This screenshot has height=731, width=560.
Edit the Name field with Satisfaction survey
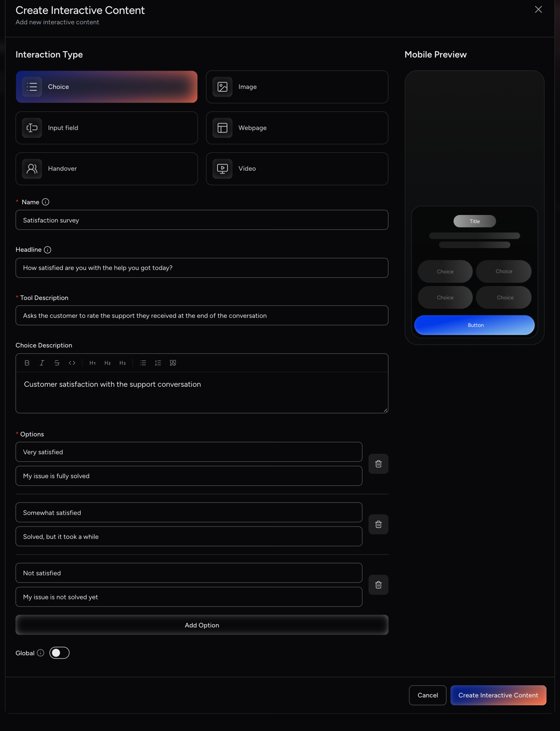point(202,220)
